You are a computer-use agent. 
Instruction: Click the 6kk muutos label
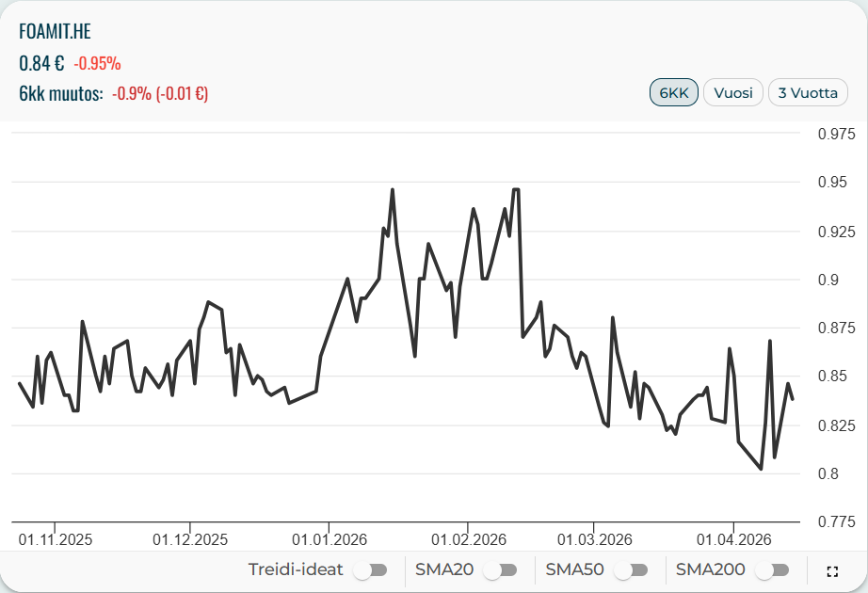tap(60, 94)
